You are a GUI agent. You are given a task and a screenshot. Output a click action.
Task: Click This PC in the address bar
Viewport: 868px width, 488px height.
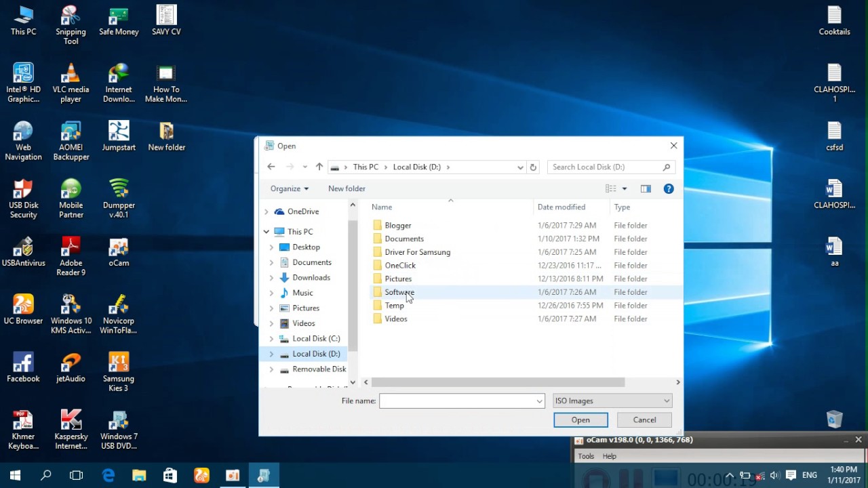pyautogui.click(x=366, y=167)
